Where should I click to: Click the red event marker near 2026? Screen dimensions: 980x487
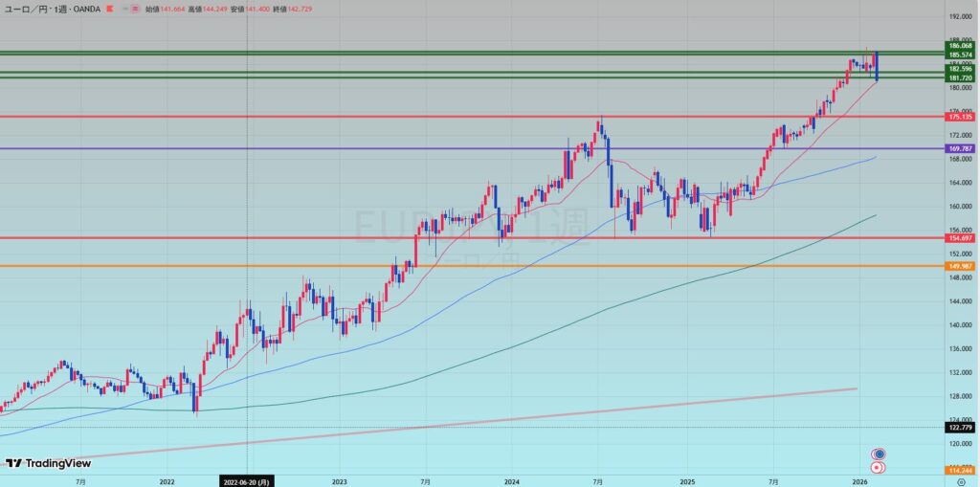[x=879, y=468]
